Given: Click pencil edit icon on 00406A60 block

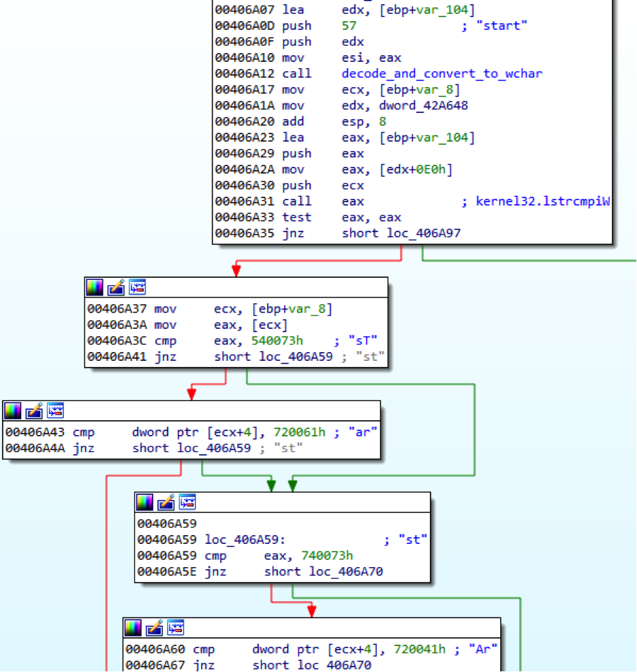Looking at the screenshot, I should pos(155,628).
